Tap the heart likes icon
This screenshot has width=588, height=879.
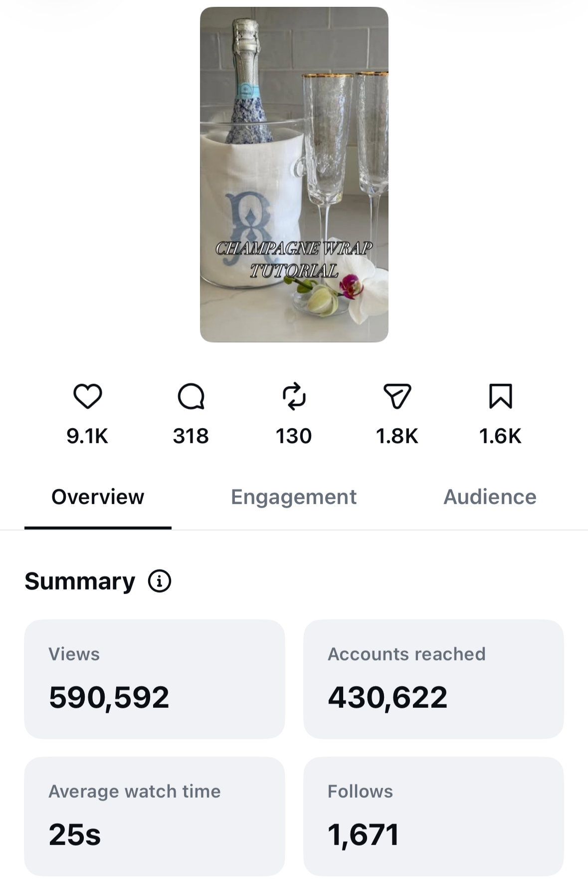point(88,396)
